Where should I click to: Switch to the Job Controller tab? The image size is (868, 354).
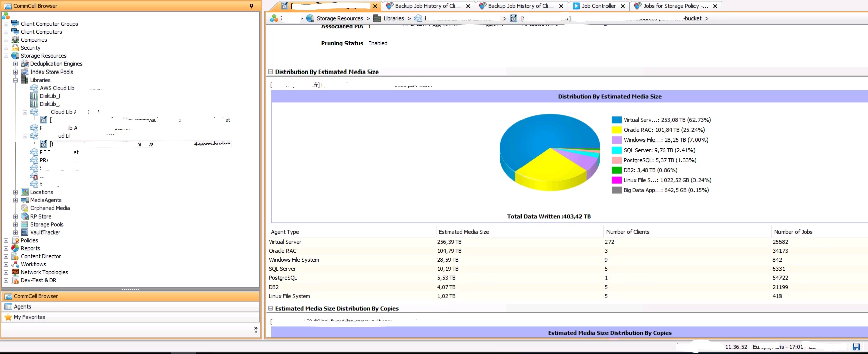tap(598, 6)
